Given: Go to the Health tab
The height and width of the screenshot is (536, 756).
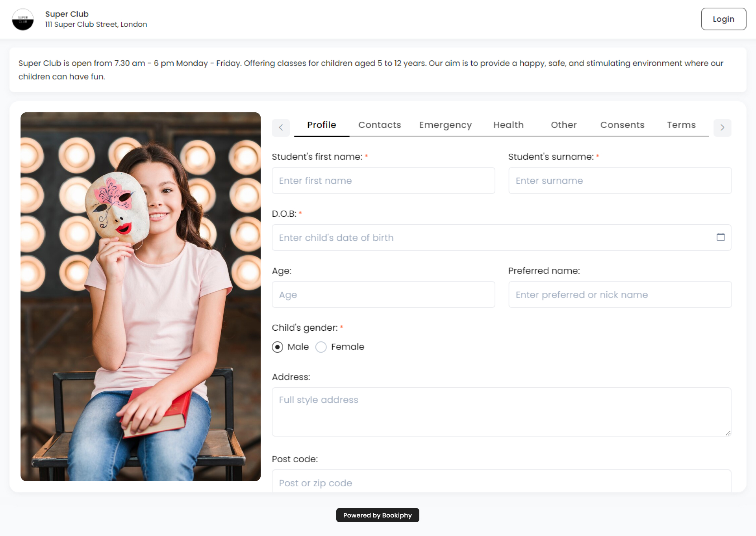Looking at the screenshot, I should click(508, 125).
